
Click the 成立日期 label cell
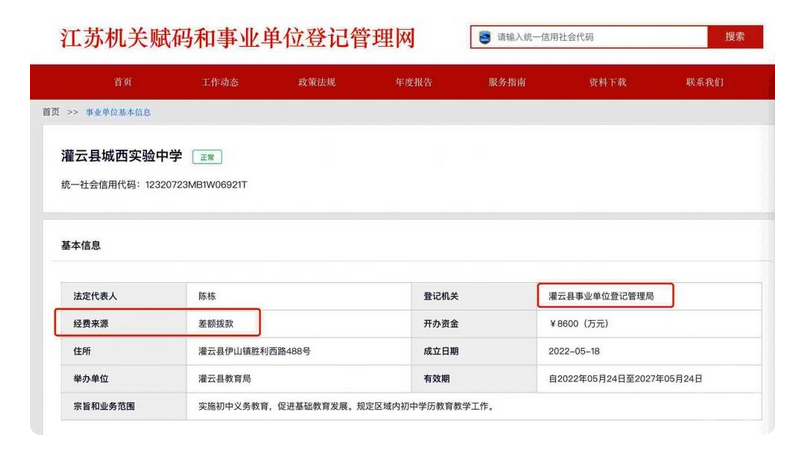[474, 352]
